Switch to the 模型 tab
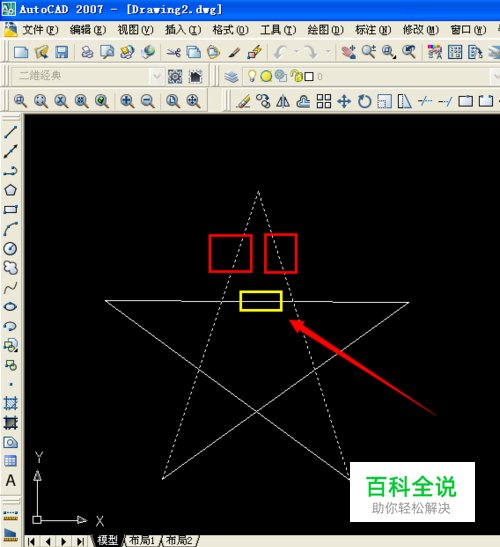Screen dimensions: 500x547 click(107, 540)
